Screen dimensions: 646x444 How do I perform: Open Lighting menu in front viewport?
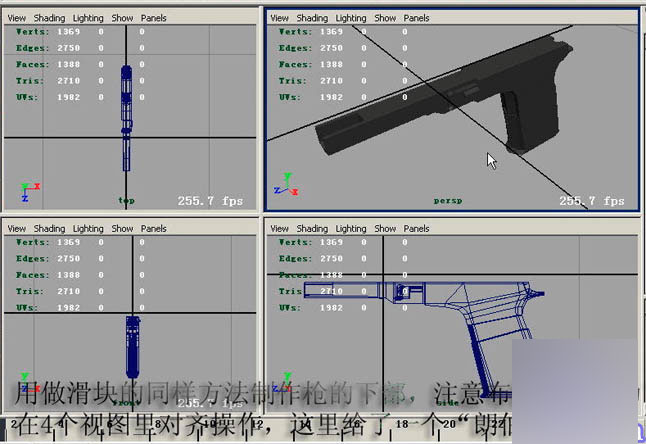88,229
